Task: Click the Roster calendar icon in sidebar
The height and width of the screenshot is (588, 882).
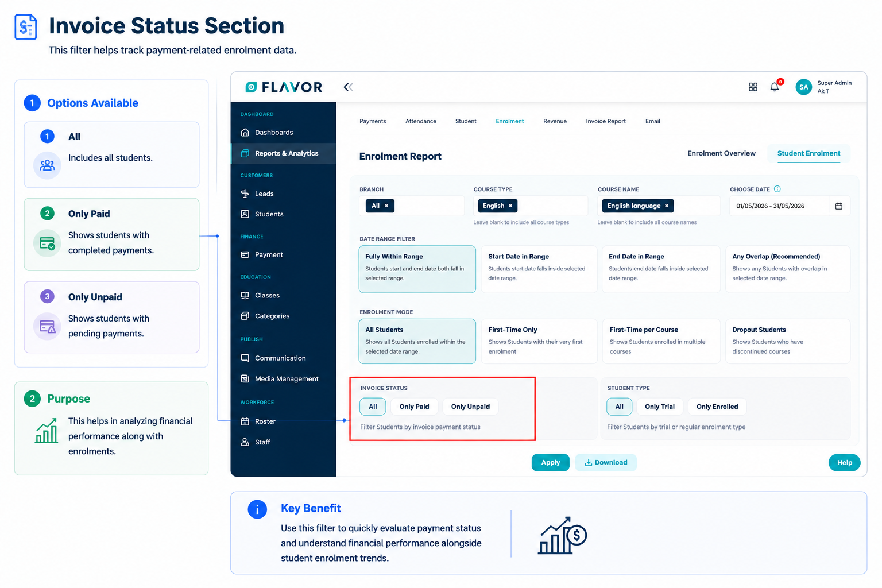Action: tap(245, 421)
